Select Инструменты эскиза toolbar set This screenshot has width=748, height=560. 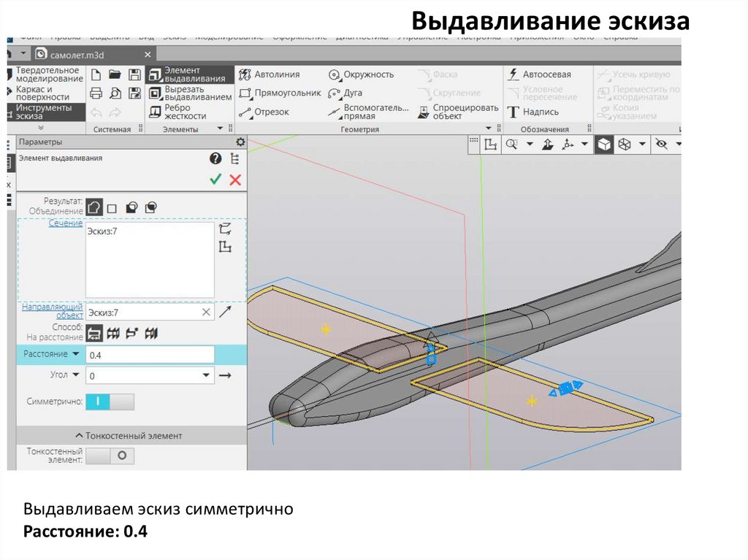[44, 112]
